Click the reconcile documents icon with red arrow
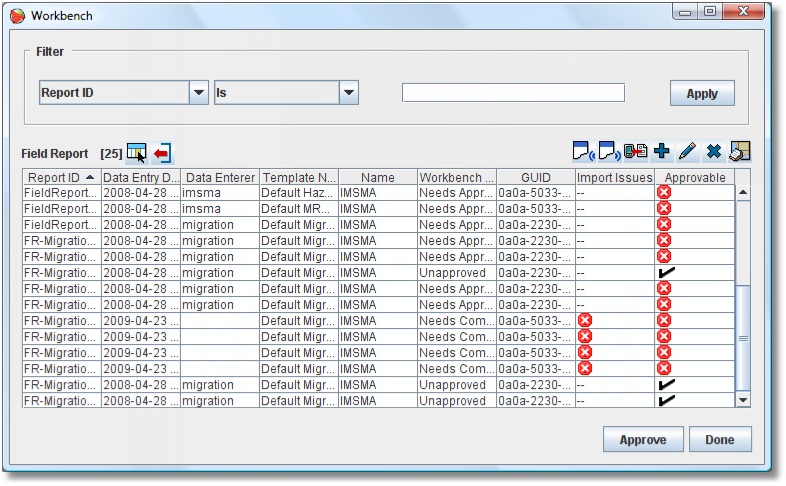Image resolution: width=786 pixels, height=486 pixels. pos(635,151)
